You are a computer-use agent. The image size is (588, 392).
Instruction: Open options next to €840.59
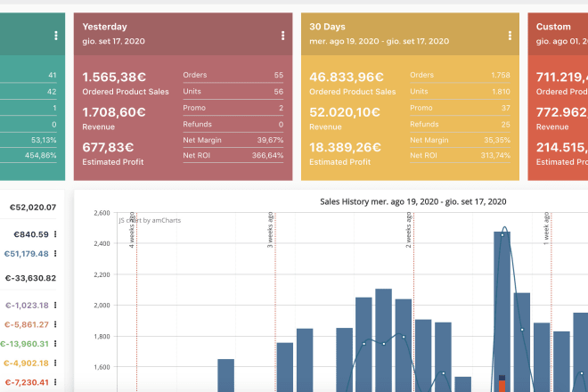point(55,234)
